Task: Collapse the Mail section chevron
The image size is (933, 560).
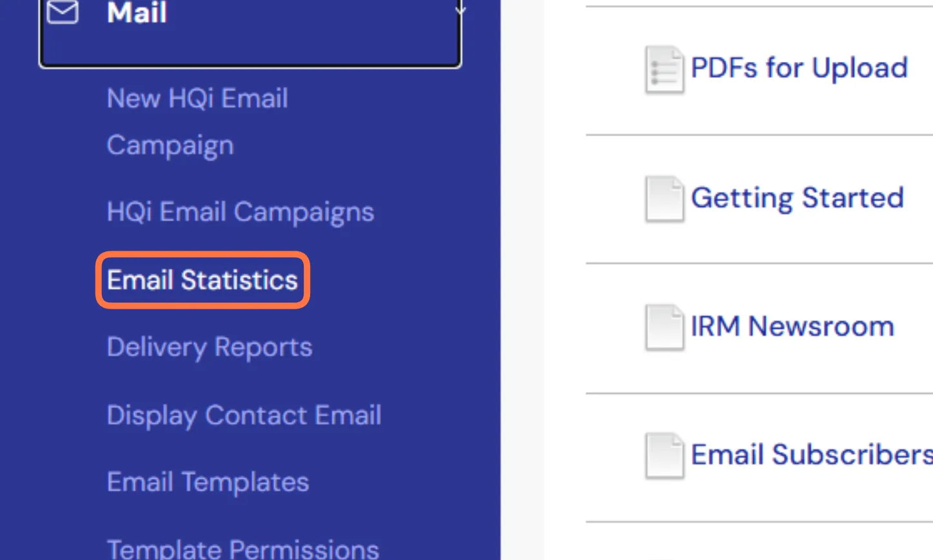Action: point(460,9)
